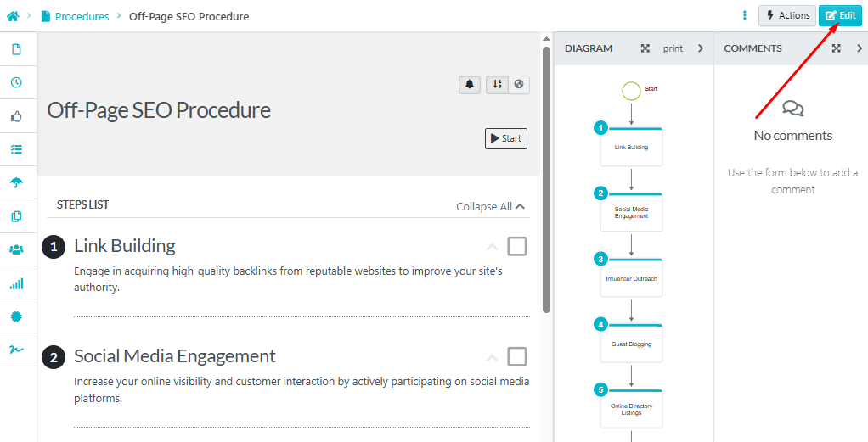Click the Social Media Engagement step title
Image resolution: width=868 pixels, height=442 pixels.
[x=175, y=356]
